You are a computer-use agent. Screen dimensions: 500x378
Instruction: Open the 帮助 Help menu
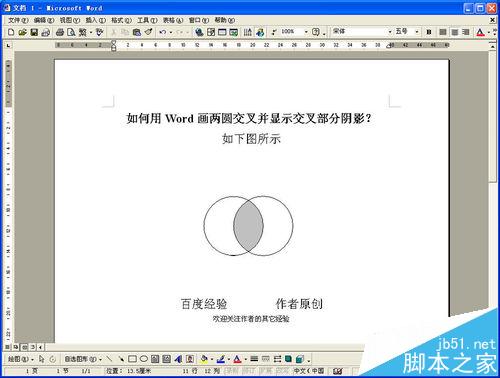[x=224, y=20]
